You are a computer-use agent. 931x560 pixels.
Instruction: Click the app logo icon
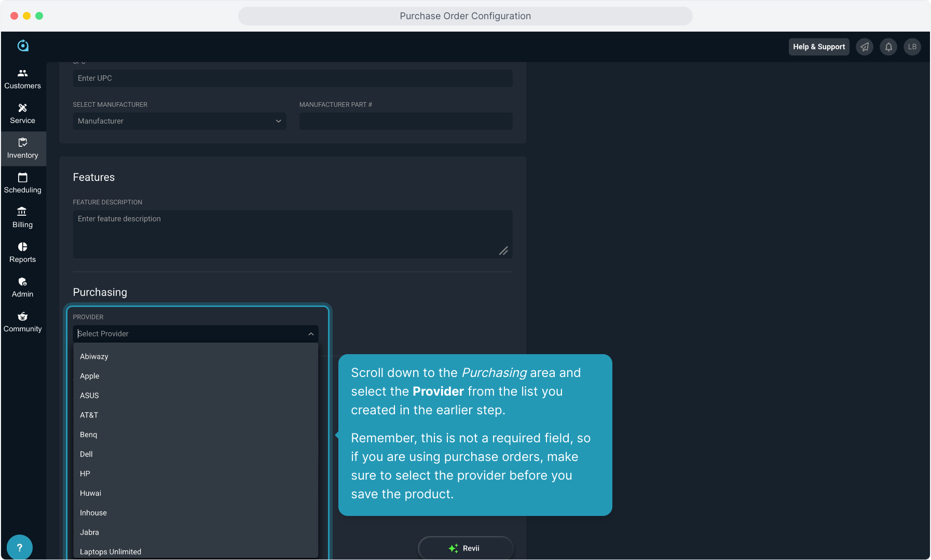click(x=23, y=46)
